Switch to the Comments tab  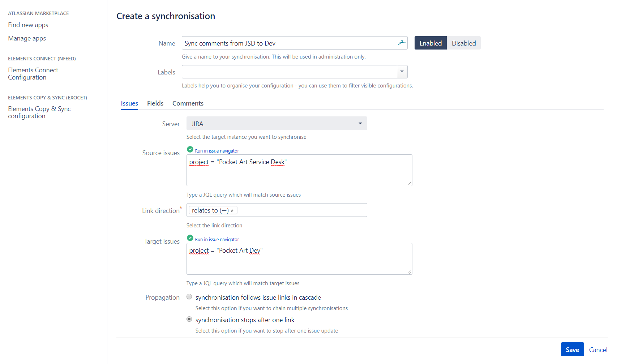[188, 103]
